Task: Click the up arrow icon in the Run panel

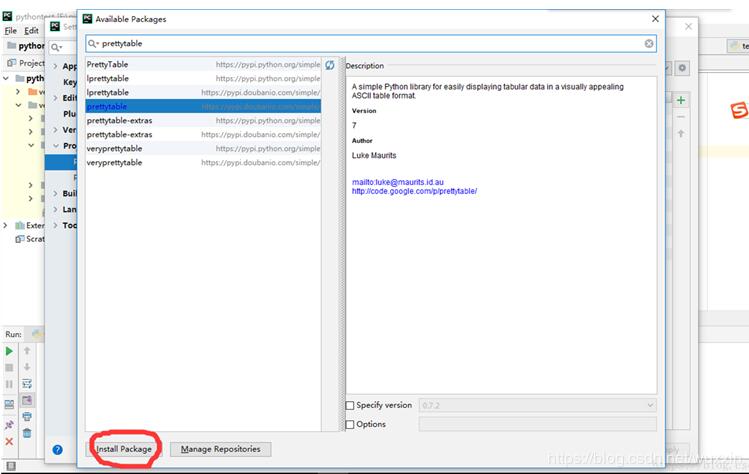Action: pyautogui.click(x=27, y=351)
